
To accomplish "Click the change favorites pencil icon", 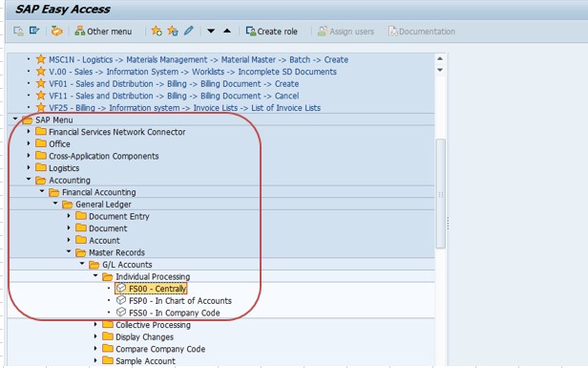I will (x=189, y=31).
